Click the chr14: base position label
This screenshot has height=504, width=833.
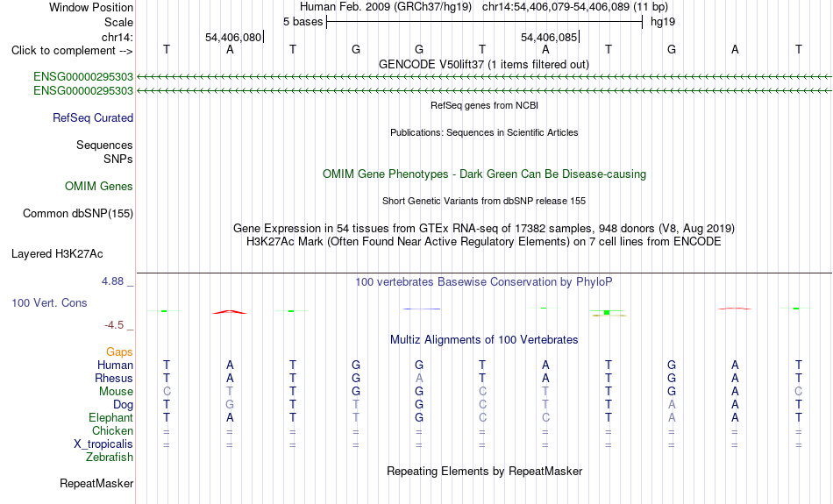117,37
